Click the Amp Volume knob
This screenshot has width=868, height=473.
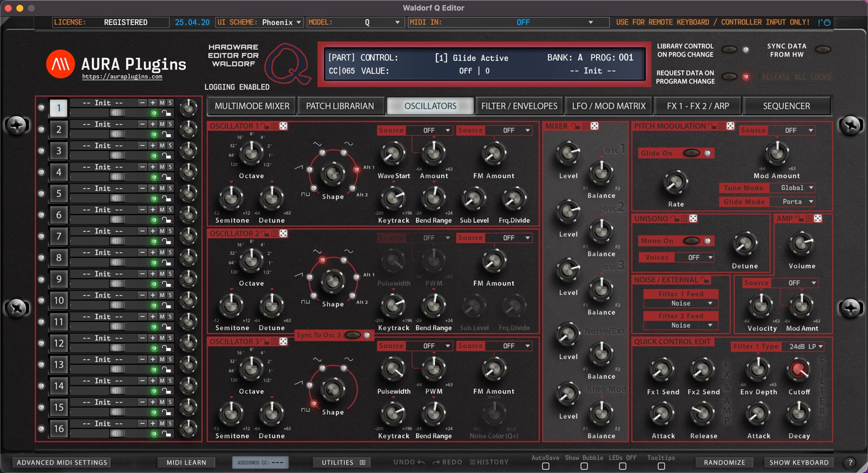tap(801, 243)
